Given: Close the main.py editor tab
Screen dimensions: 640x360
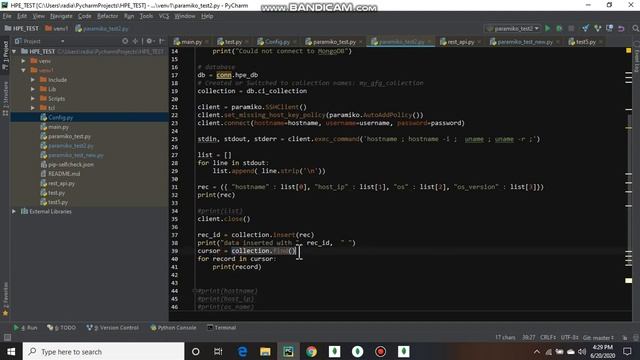Looking at the screenshot, I should point(207,42).
